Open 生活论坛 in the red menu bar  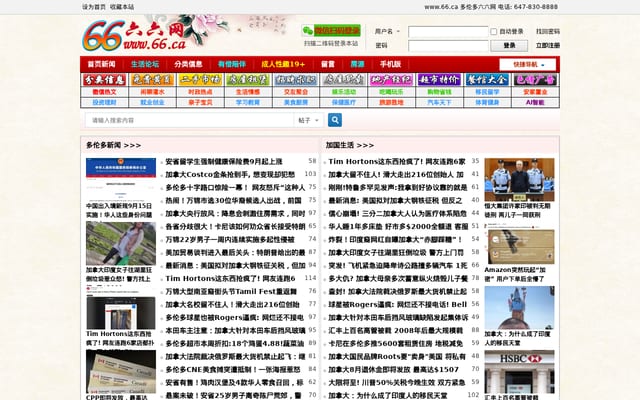[145, 64]
